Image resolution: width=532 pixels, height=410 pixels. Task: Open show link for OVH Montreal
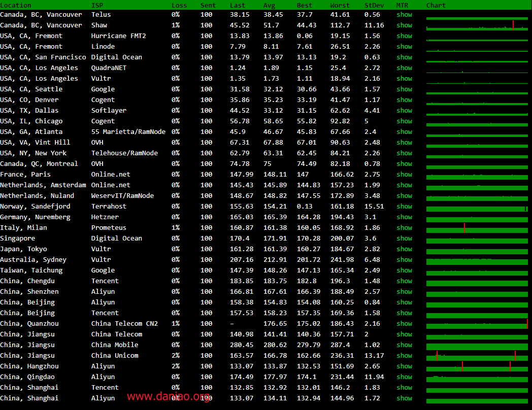point(404,164)
